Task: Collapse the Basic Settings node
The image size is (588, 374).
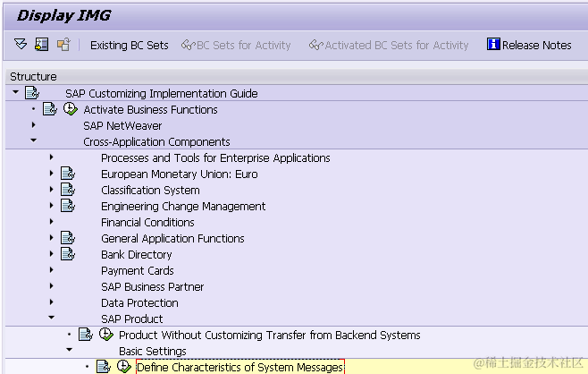Action: (x=69, y=350)
